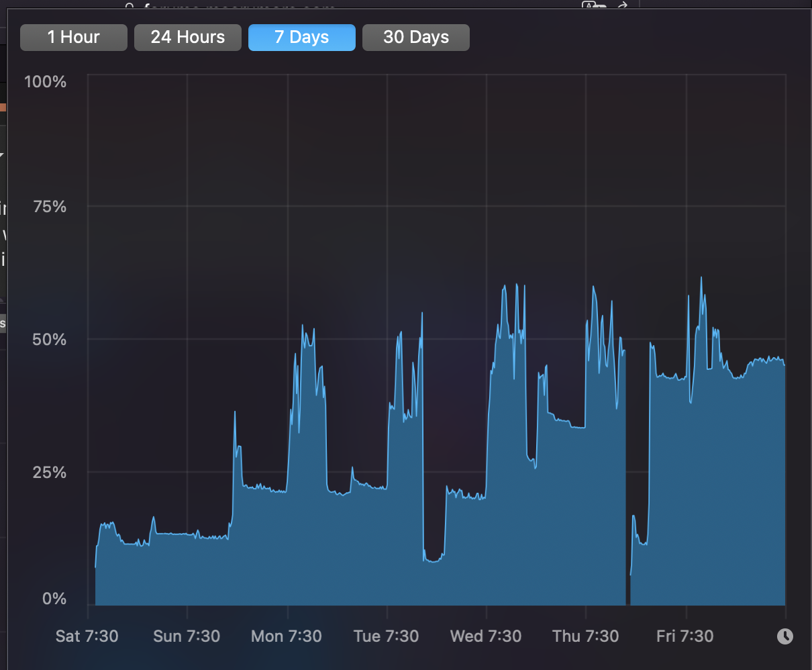Click the Tue 7:30 time label

[x=387, y=636]
